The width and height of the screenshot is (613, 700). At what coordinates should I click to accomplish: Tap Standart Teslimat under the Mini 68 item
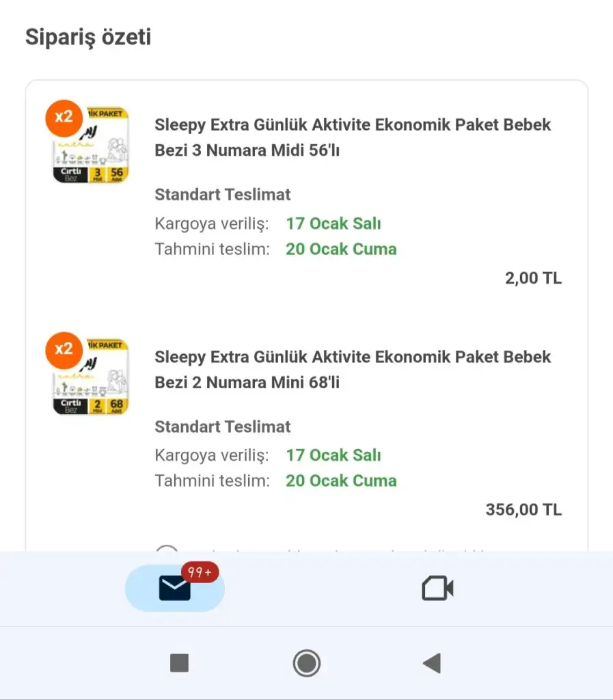(x=223, y=427)
